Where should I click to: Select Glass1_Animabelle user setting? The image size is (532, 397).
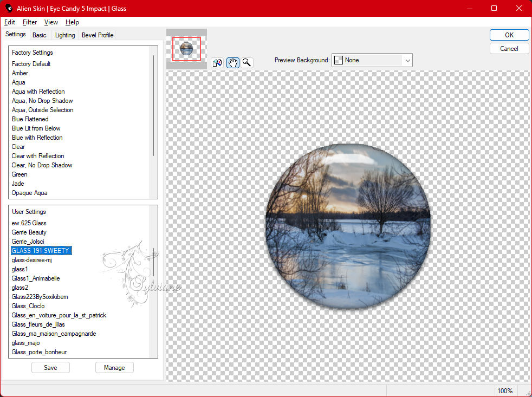(36, 278)
